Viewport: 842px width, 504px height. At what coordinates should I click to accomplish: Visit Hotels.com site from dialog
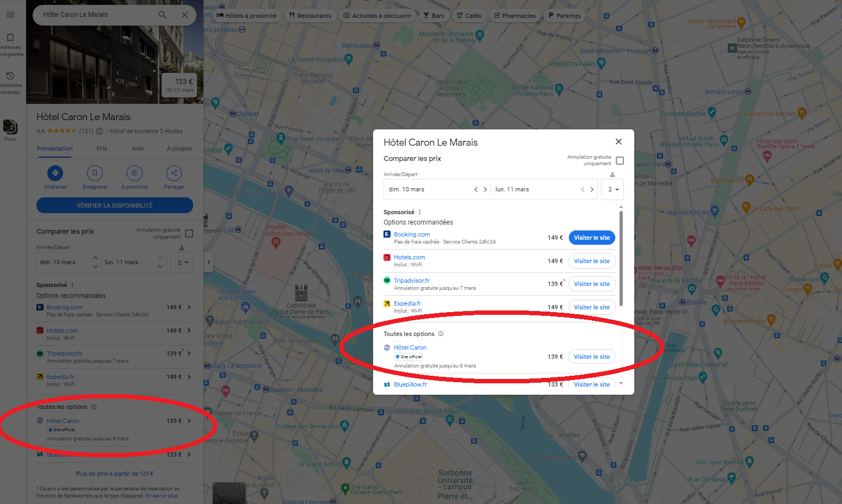[x=592, y=261]
